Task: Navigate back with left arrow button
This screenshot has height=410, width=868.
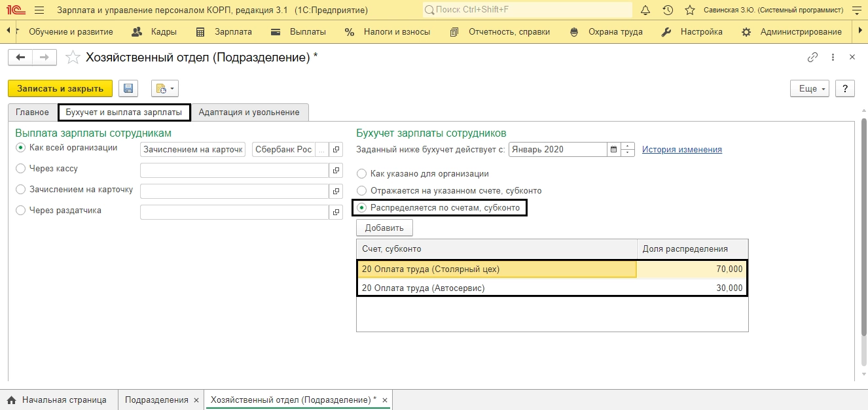Action: coord(20,58)
